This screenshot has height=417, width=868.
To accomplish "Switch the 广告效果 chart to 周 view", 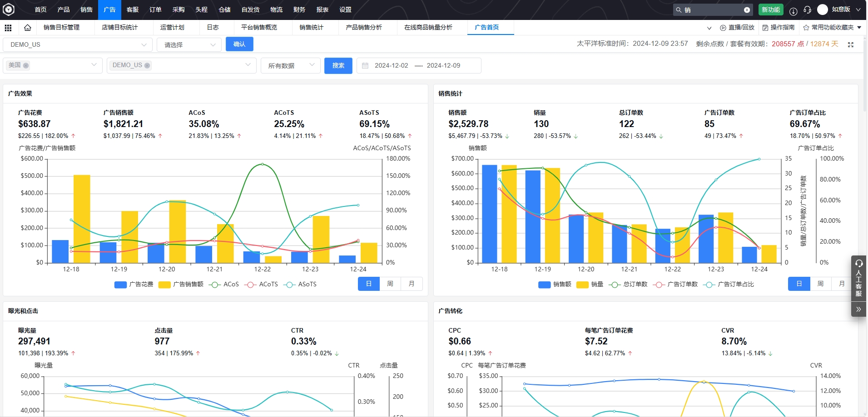I will click(x=390, y=284).
